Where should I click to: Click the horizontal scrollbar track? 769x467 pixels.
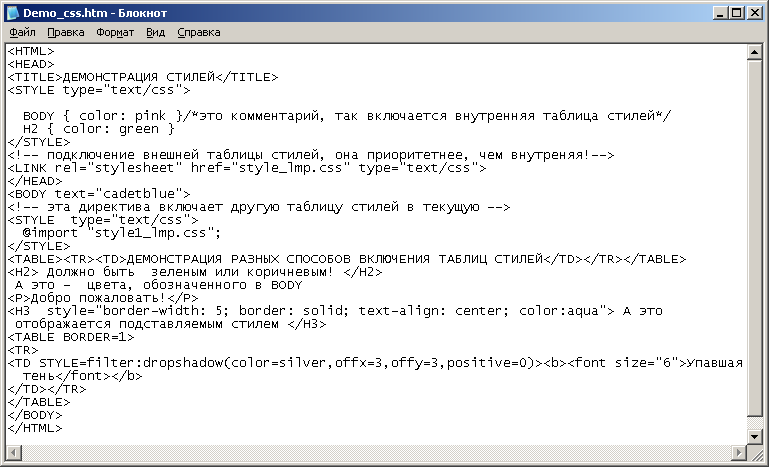[x=376, y=452]
